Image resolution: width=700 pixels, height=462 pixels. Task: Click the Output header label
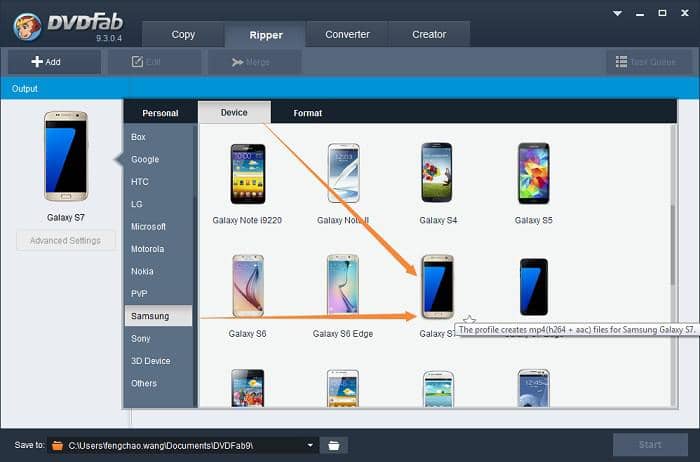(25, 88)
